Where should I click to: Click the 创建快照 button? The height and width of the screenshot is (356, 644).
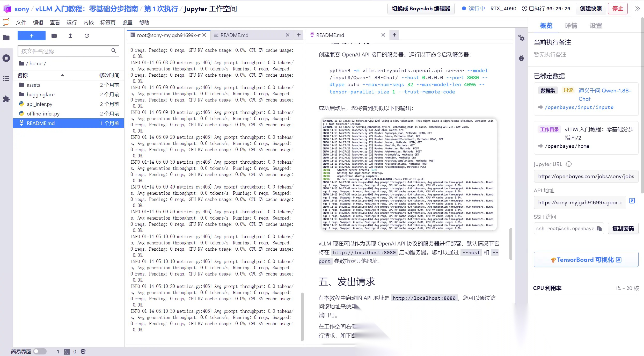coord(591,9)
